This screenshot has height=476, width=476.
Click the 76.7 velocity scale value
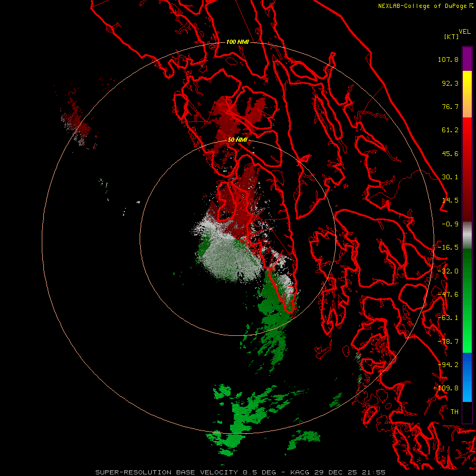450,106
